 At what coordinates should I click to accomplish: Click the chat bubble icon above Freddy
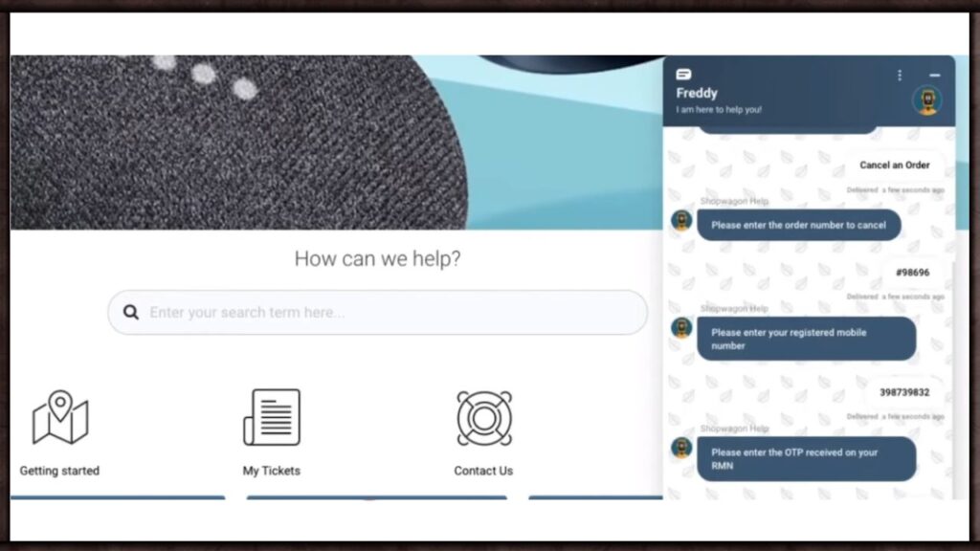coord(683,75)
